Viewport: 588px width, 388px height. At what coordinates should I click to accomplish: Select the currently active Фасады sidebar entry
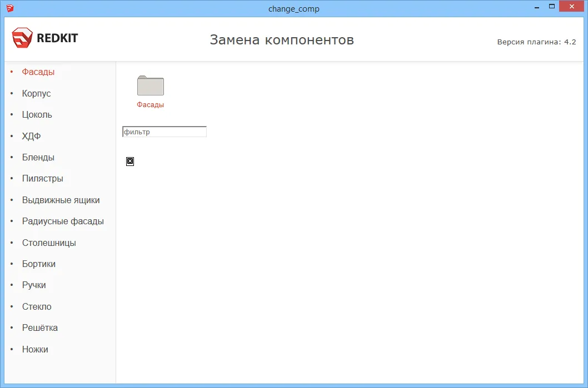coord(38,72)
